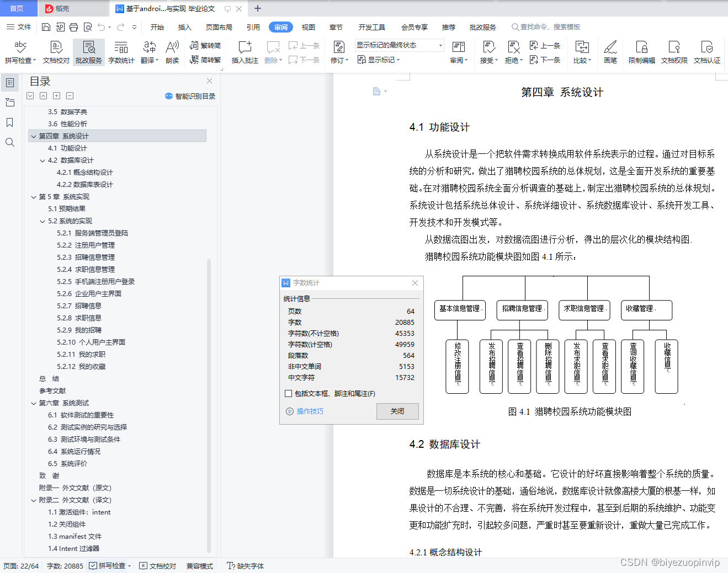Collapse the 5.2 系统的实现 node
The height and width of the screenshot is (573, 728).
coord(42,221)
